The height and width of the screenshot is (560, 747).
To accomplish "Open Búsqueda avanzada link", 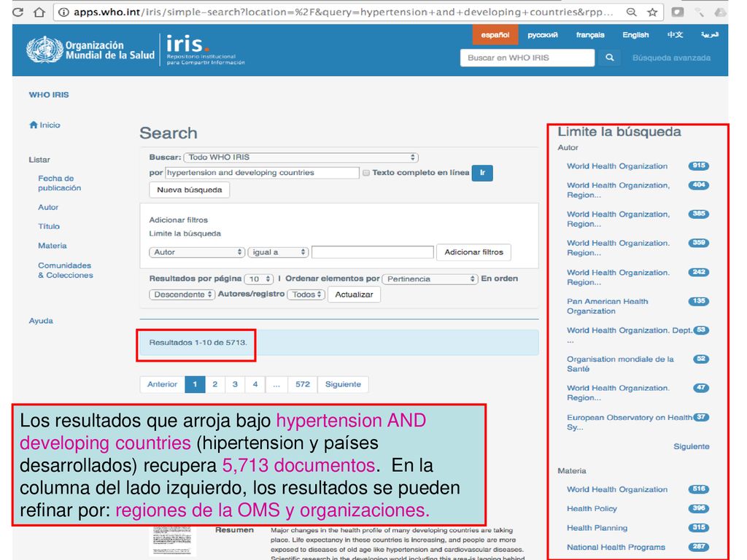I will click(671, 58).
